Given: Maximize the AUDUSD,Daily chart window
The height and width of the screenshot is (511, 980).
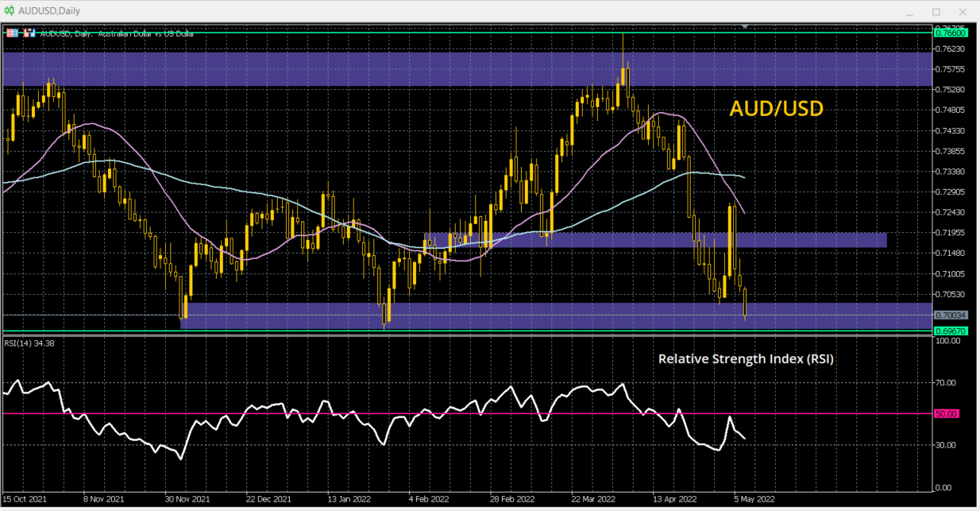Looking at the screenshot, I should (936, 11).
